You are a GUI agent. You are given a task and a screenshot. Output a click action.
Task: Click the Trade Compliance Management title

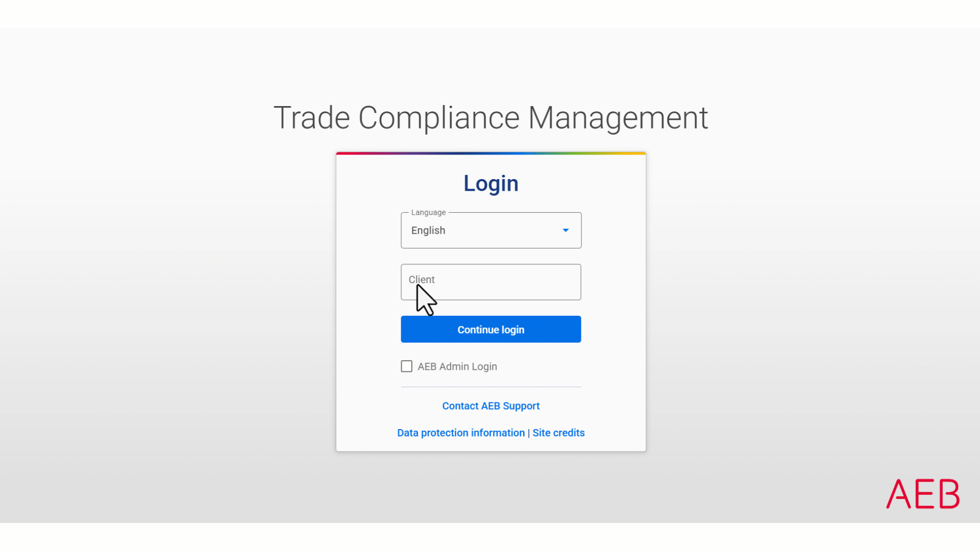491,118
